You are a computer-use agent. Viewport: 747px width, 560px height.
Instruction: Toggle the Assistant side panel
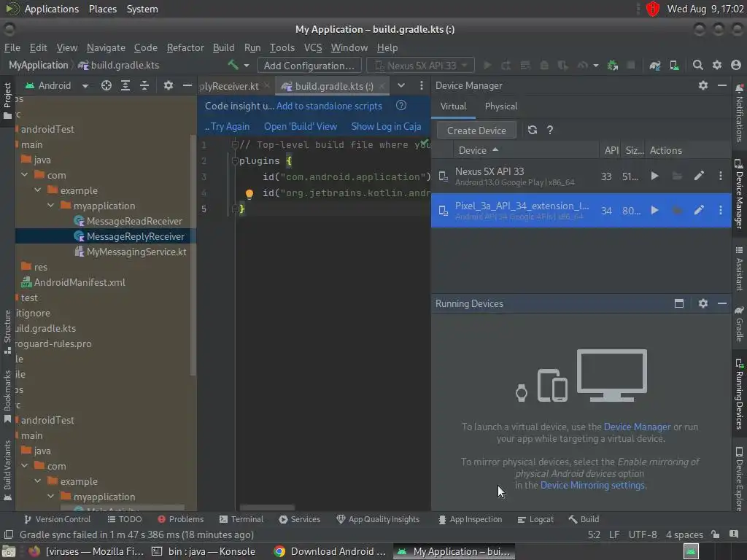click(x=740, y=268)
